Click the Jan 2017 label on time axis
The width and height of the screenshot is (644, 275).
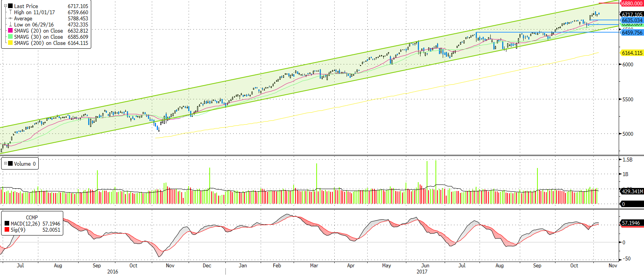[x=243, y=265]
